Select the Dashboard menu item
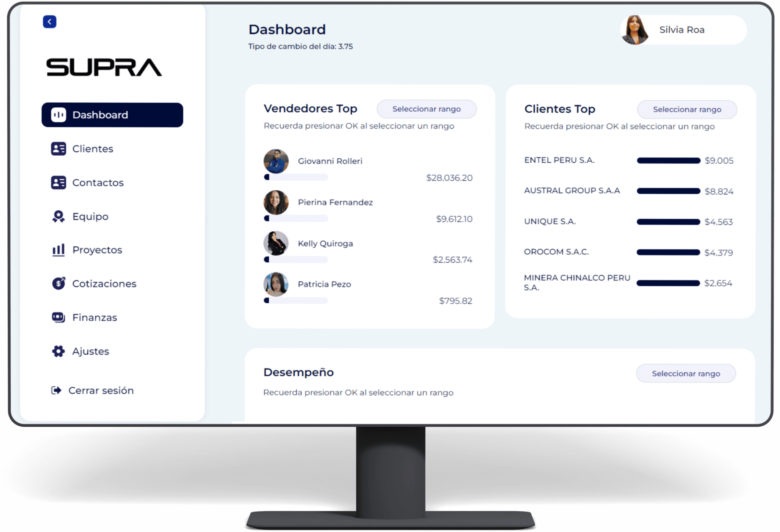Viewport: 780px width, 532px height. 112,115
